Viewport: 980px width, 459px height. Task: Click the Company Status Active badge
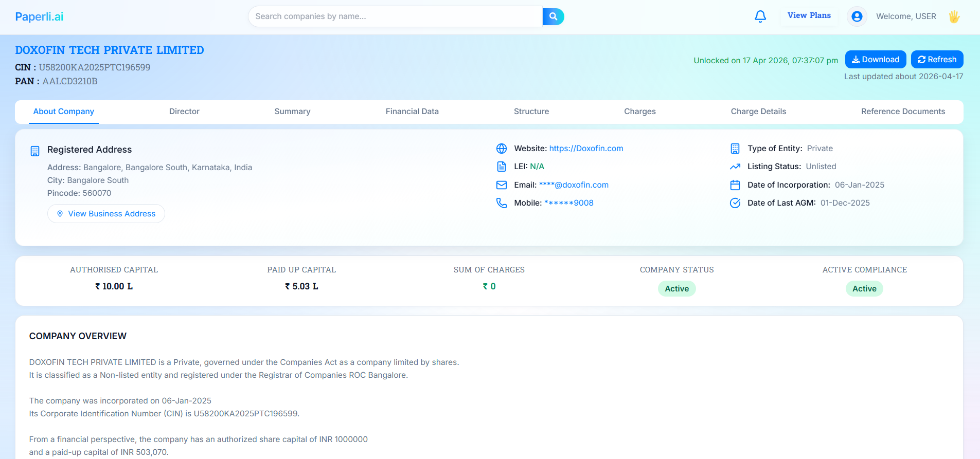[676, 289]
